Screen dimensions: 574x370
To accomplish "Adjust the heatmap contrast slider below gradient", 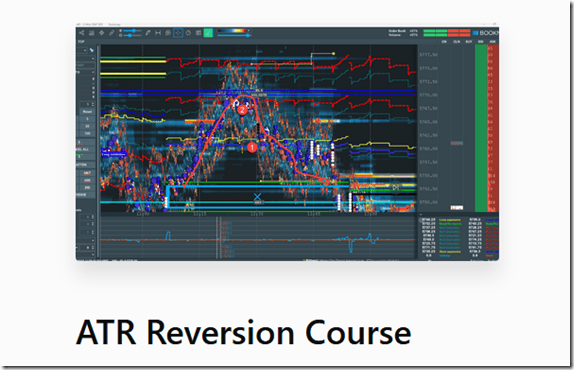I will [x=234, y=35].
